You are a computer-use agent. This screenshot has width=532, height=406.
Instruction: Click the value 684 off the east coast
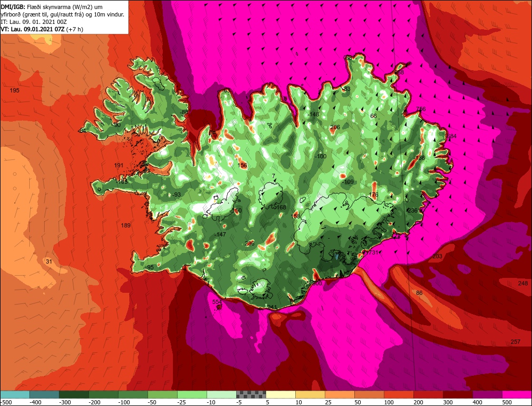[x=452, y=136]
